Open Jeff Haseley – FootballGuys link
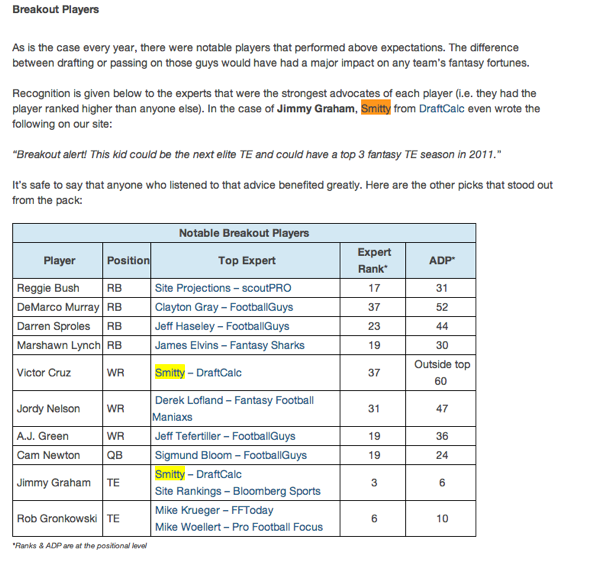Viewport: 600px width, 569px height. tap(222, 326)
